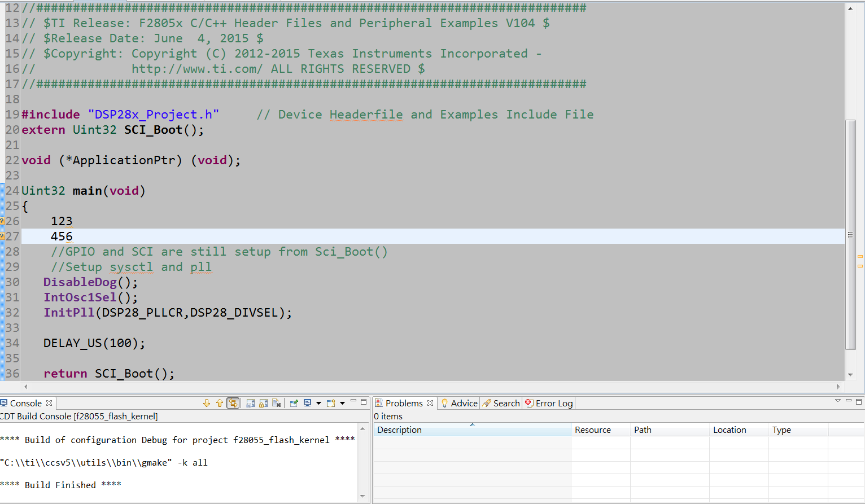The width and height of the screenshot is (865, 504).
Task: Click the Show Previous Error up-arrow icon
Action: click(x=220, y=403)
